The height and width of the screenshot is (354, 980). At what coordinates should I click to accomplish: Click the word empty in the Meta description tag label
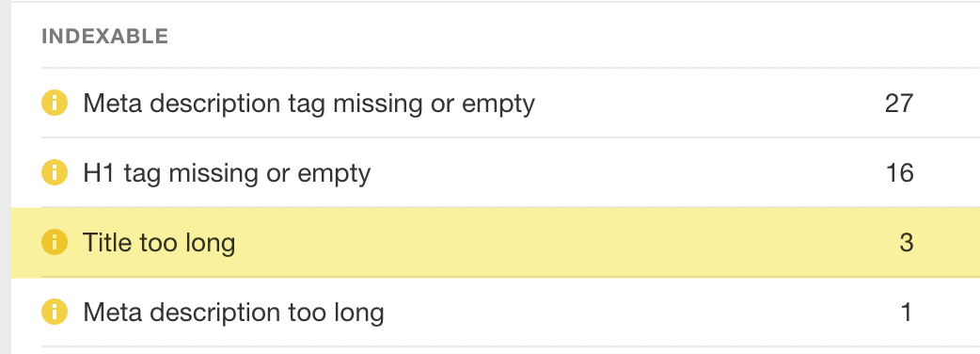coord(498,105)
